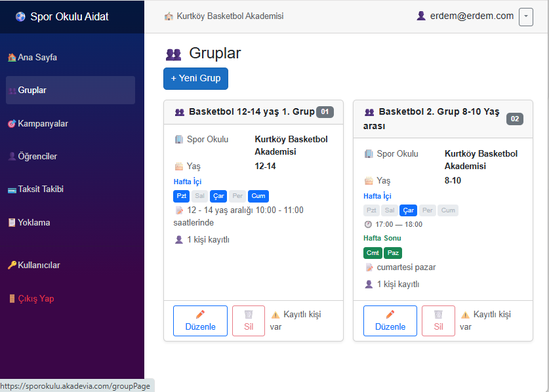Click the soccer ball logo icon
549x392 pixels.
pyautogui.click(x=20, y=16)
